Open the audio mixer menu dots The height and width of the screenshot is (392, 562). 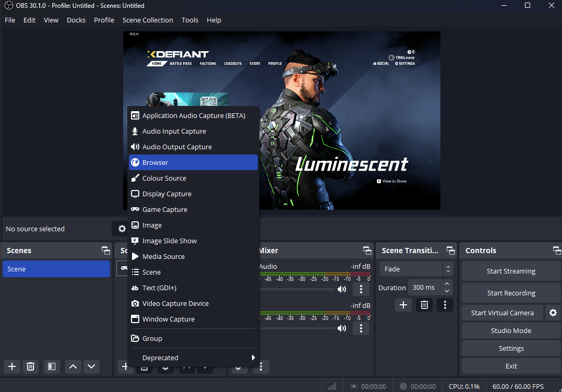coord(261,366)
